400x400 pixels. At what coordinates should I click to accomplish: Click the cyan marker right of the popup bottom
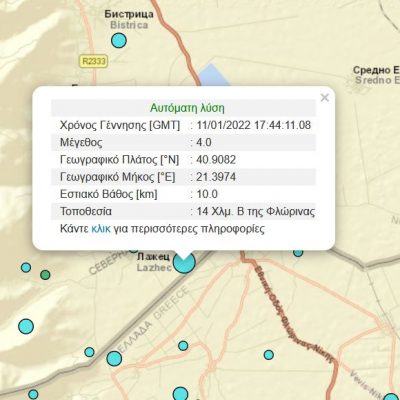tap(298, 252)
